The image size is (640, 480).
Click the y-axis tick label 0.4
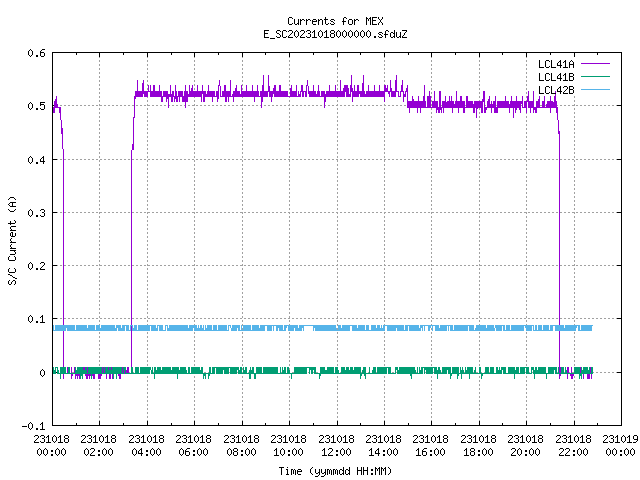click(36, 160)
